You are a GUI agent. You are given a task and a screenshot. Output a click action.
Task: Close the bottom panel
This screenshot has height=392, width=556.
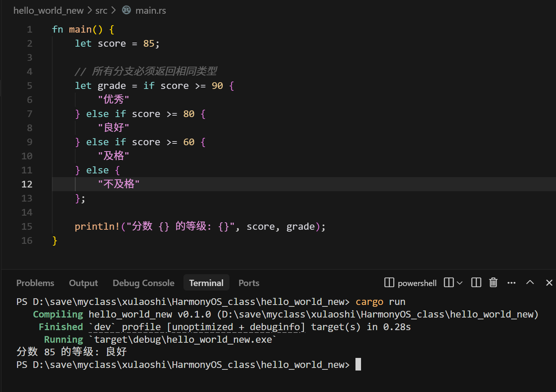click(x=549, y=283)
